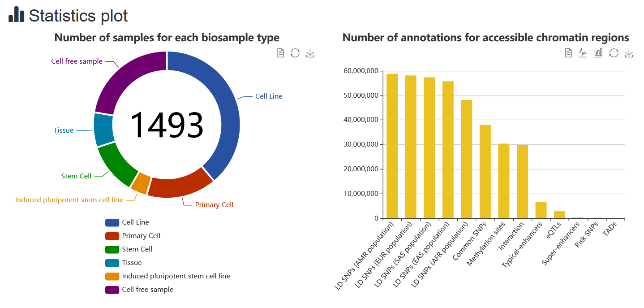This screenshot has height=308, width=644.
Task: Toggle the Cell free sample legend entry
Action: 139,290
